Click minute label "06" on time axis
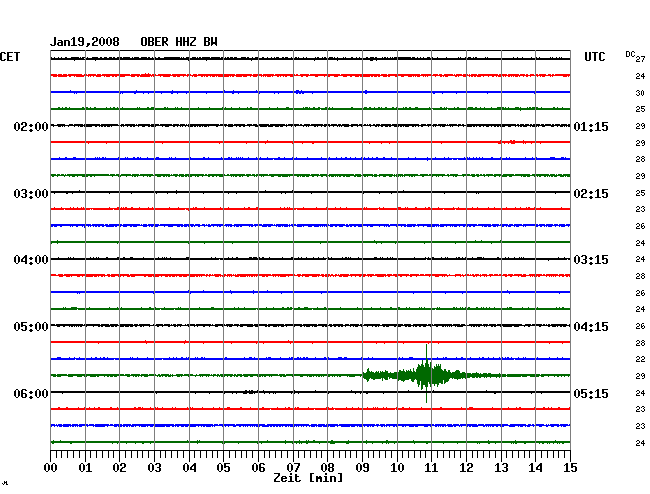The height and width of the screenshot is (494, 650). [x=258, y=468]
